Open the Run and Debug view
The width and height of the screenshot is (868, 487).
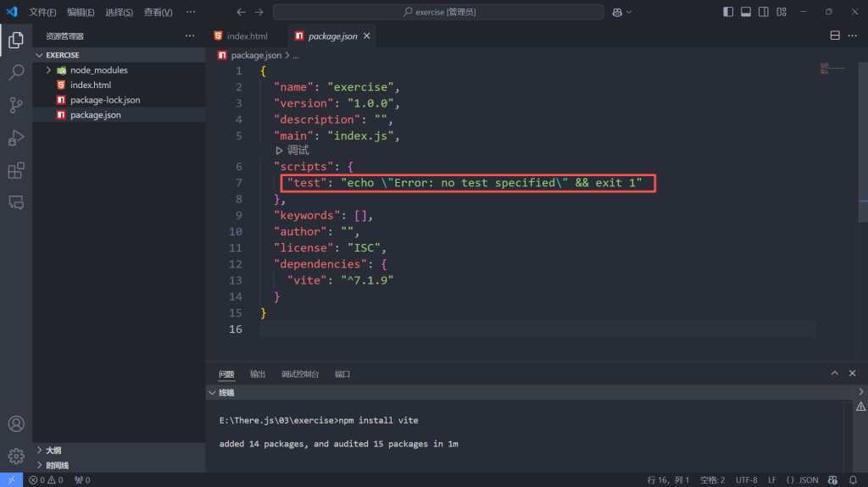16,138
